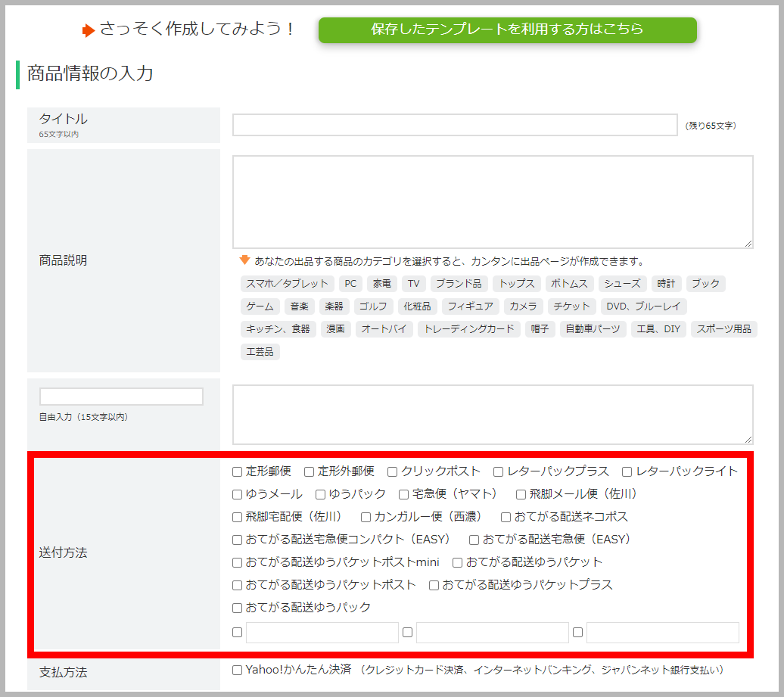This screenshot has width=784, height=697.
Task: Check the おてがる配送ネコポス checkbox
Action: (506, 517)
